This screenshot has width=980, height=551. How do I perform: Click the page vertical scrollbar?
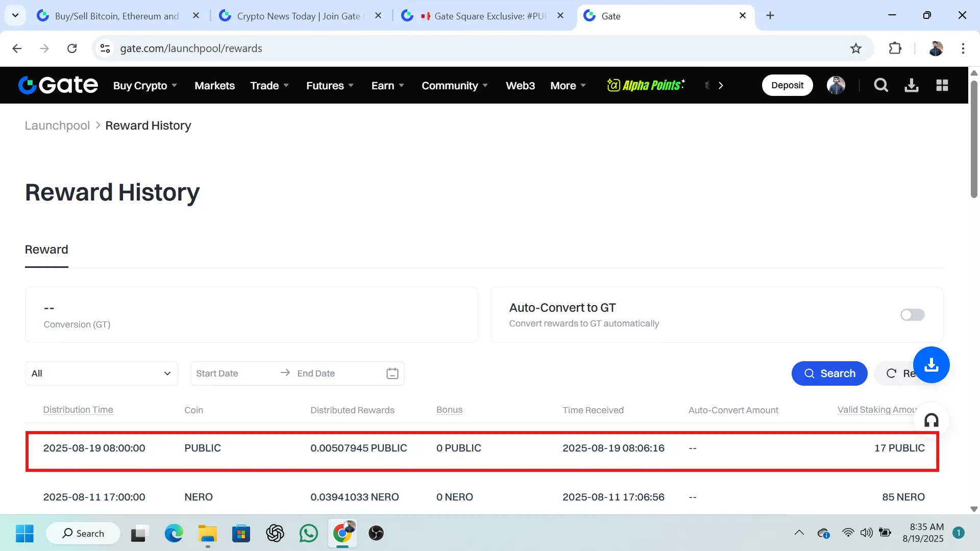[x=974, y=139]
